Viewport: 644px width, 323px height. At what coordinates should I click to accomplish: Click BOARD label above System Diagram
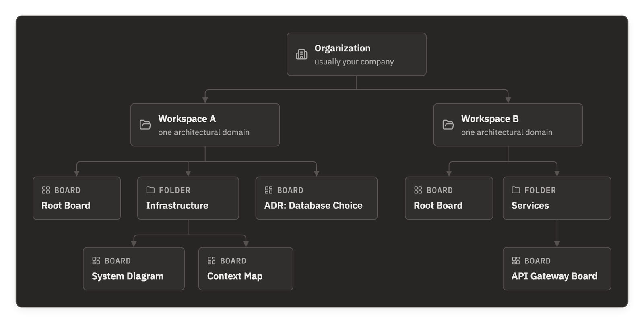[x=118, y=261]
